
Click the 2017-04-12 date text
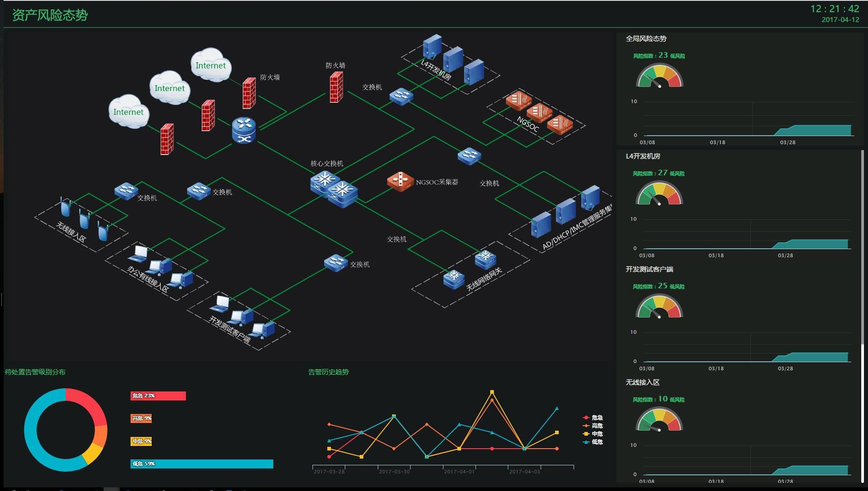pos(840,19)
